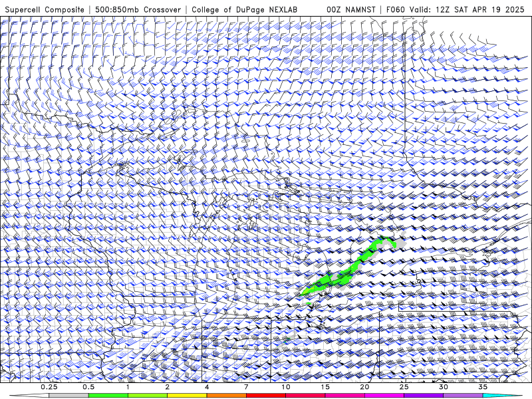532x399 pixels.
Task: Click the legend value 25
Action: [404, 387]
